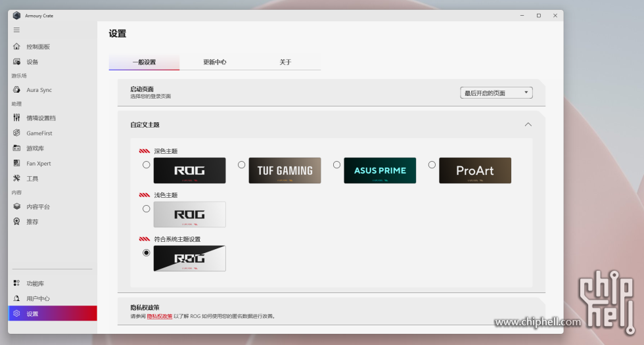644x345 pixels.
Task: Click the 启动页面 heading
Action: [142, 89]
